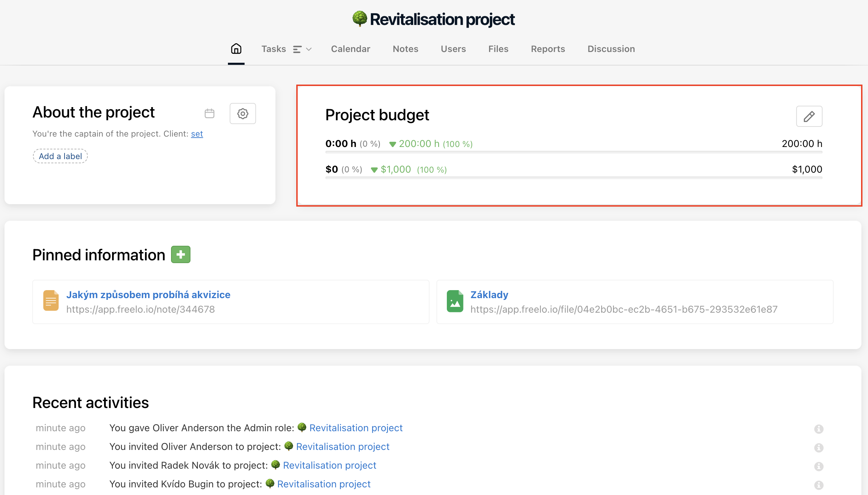Image resolution: width=868 pixels, height=495 pixels.
Task: Click the note URL 'app.freelo.io/note/344678'
Action: [141, 309]
